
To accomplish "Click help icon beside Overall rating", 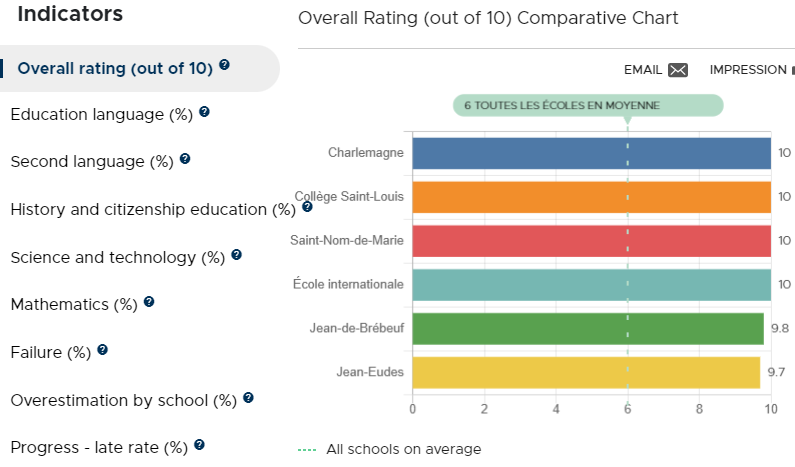I will 224,65.
